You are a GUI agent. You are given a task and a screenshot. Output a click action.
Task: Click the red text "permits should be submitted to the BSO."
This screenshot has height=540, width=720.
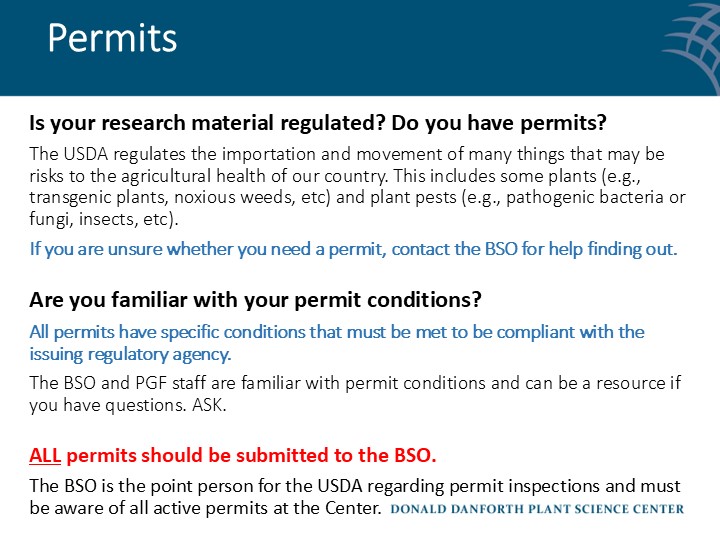[x=250, y=455]
